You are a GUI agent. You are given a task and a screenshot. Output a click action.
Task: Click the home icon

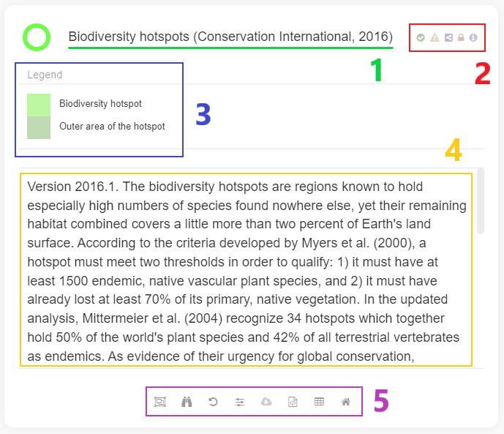(x=345, y=402)
